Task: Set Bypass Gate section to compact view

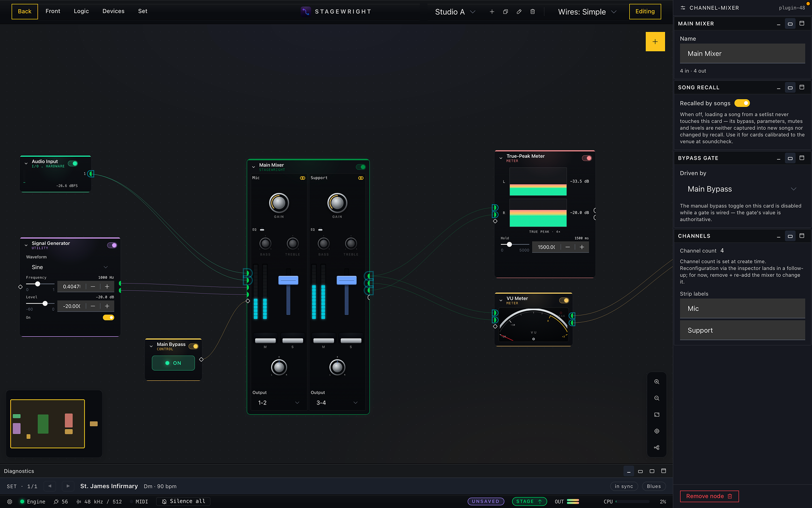Action: [x=790, y=158]
